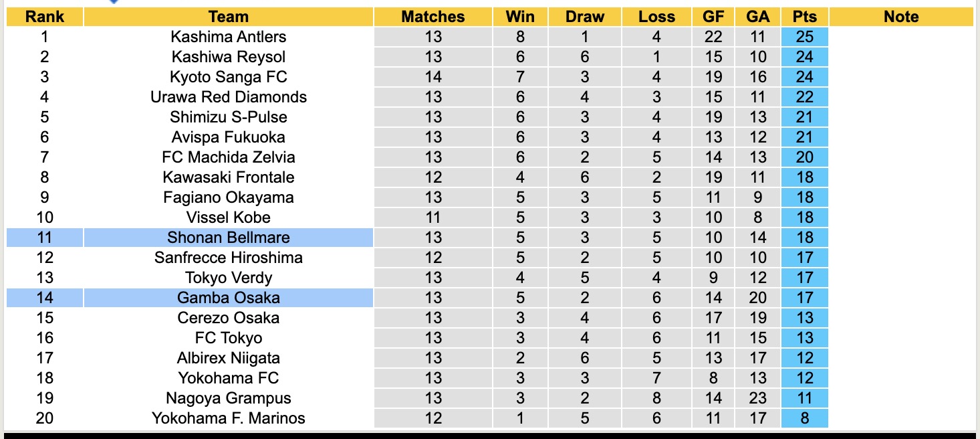Click the GA column header
This screenshot has height=439, width=980.
click(x=757, y=17)
